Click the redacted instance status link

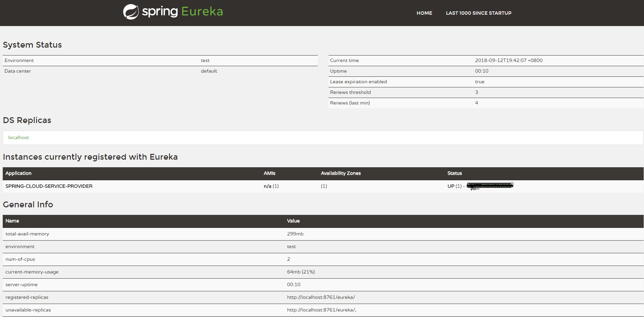(x=490, y=186)
